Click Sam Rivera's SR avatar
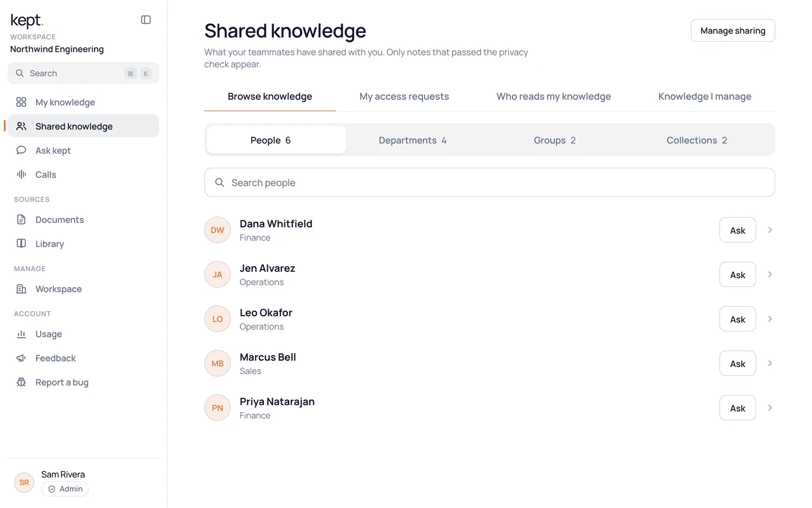This screenshot has width=812, height=508. [24, 483]
